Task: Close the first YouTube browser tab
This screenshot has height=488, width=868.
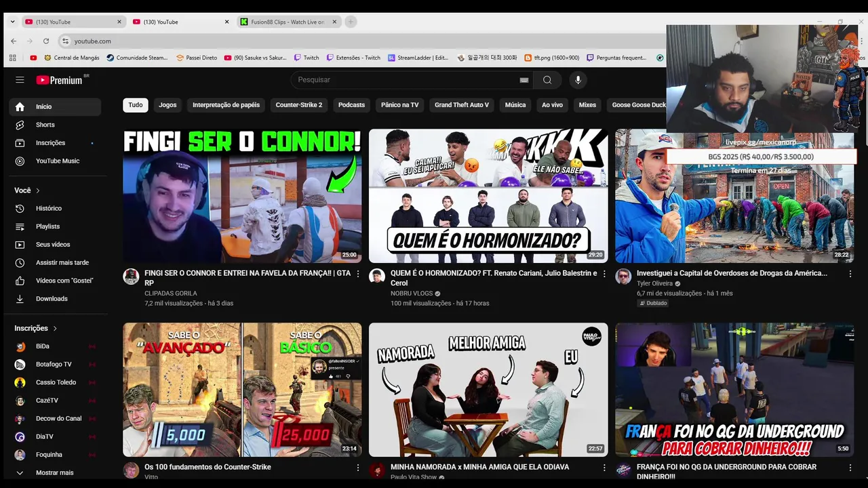Action: (119, 22)
